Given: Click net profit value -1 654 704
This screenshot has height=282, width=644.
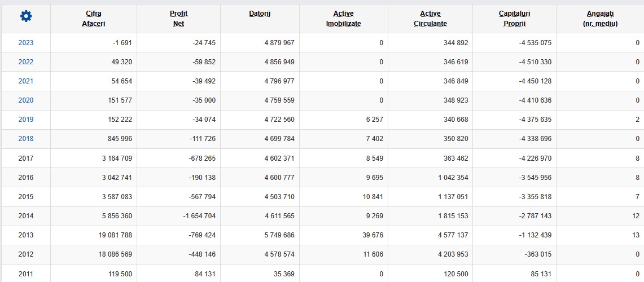Looking at the screenshot, I should [199, 216].
